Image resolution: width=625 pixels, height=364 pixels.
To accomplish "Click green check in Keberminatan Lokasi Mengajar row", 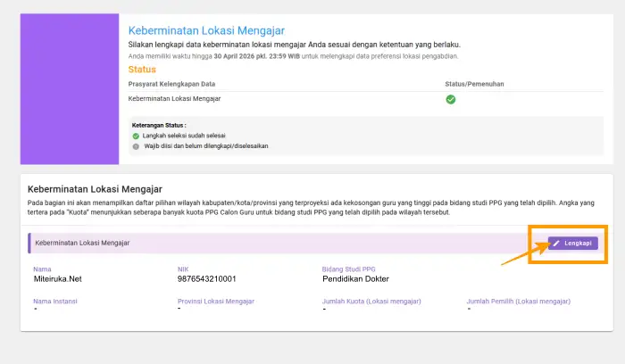I will (450, 100).
